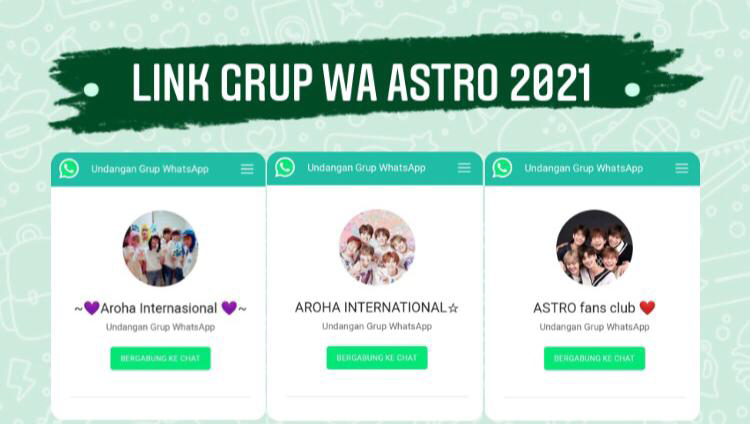Click the red heart emoji beside ASTRO fans club
The image size is (750, 424).
[x=647, y=308]
